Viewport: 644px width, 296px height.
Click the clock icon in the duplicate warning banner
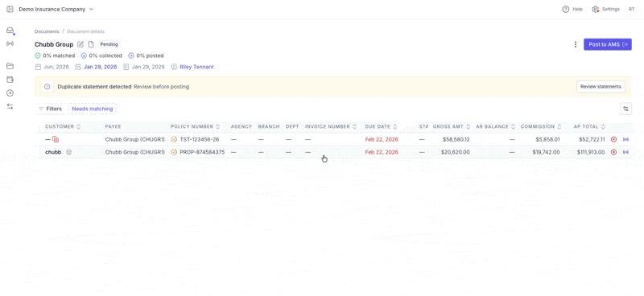[x=47, y=87]
